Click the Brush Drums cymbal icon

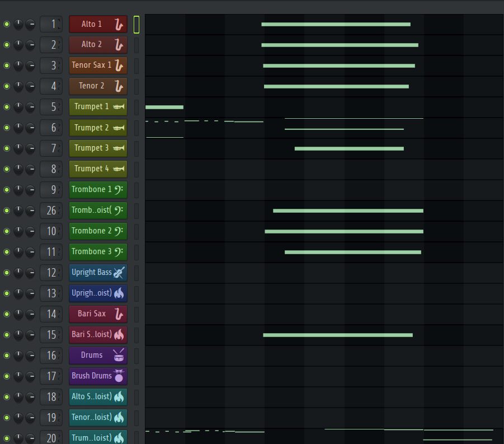(119, 376)
